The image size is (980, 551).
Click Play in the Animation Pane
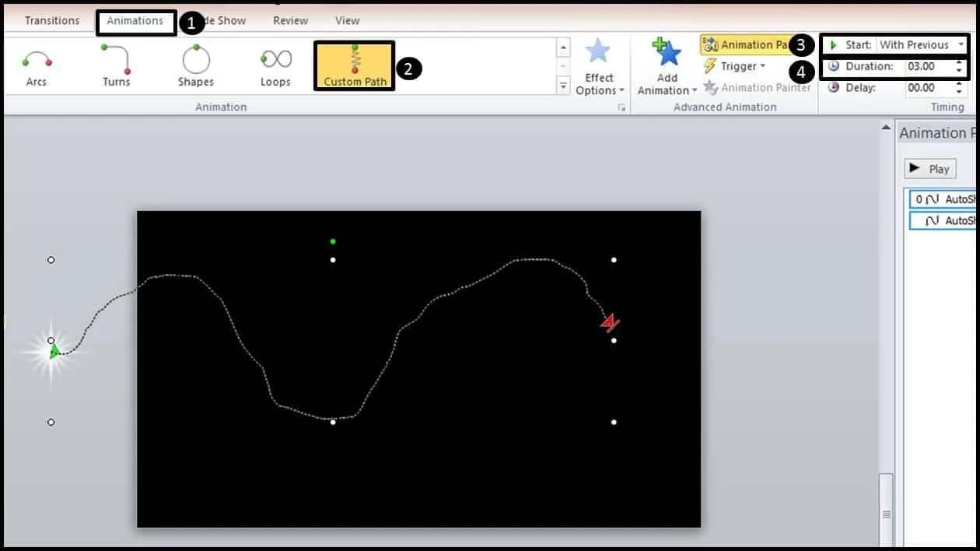click(930, 169)
